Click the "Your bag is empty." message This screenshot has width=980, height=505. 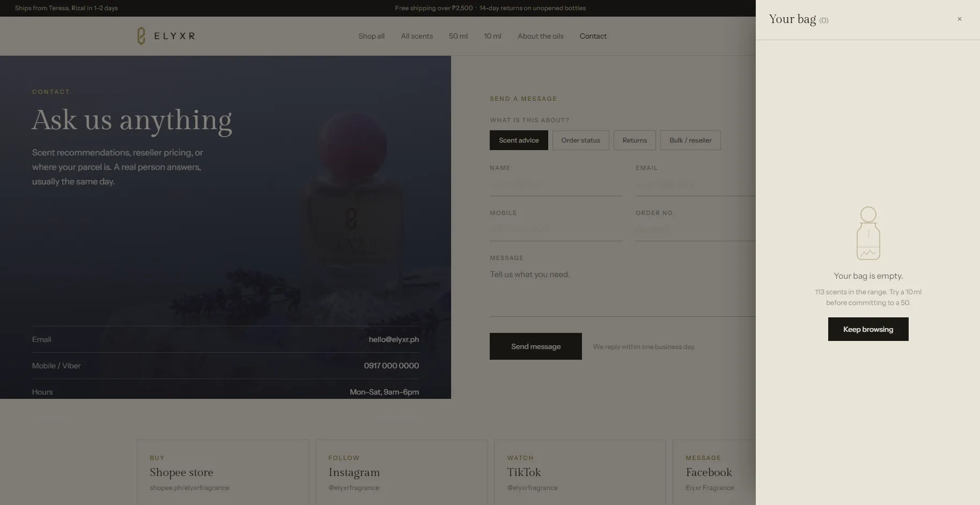868,276
